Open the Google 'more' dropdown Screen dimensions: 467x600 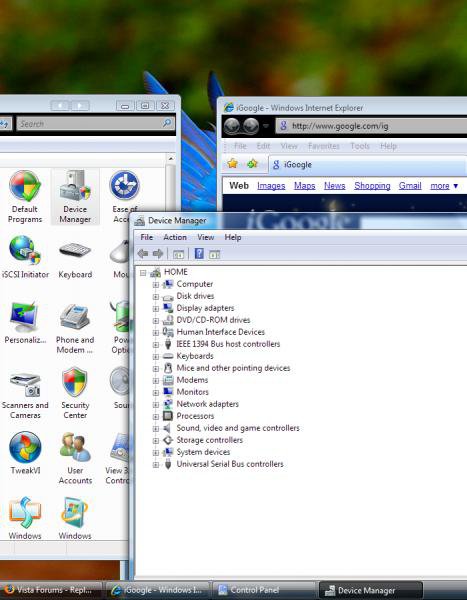click(x=444, y=186)
